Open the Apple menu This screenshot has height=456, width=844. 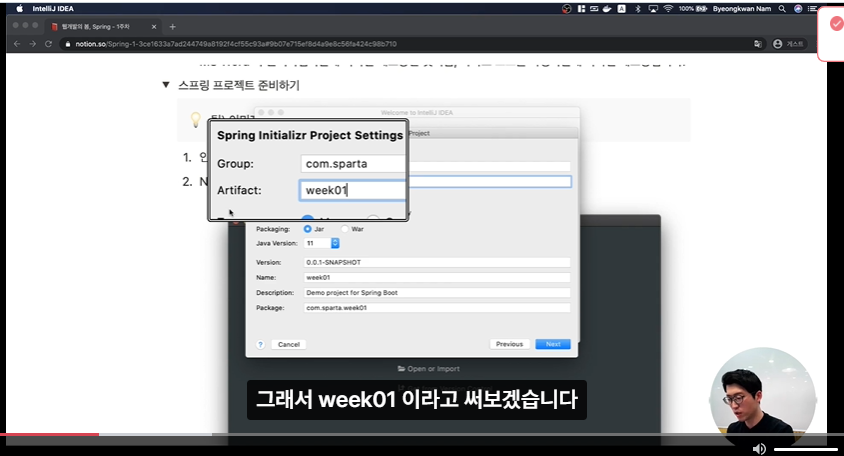coord(20,9)
